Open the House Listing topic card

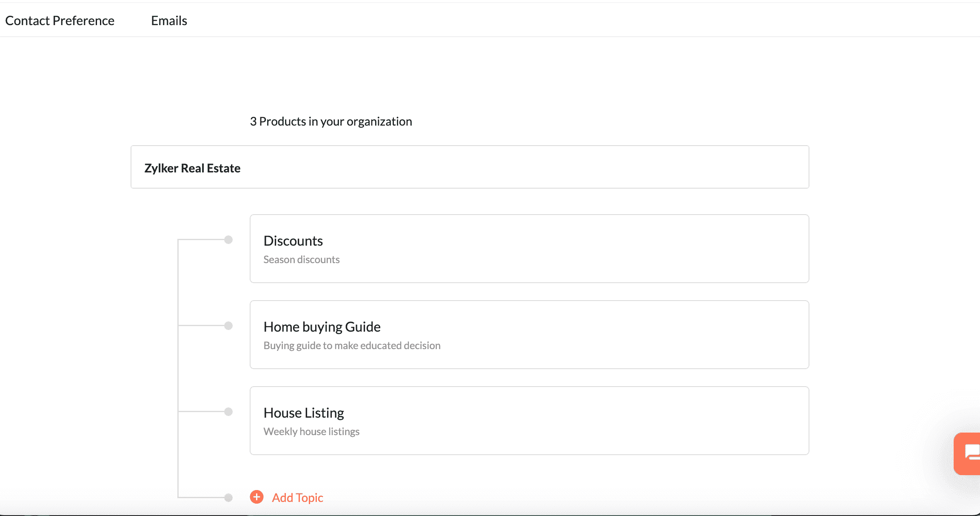point(529,421)
